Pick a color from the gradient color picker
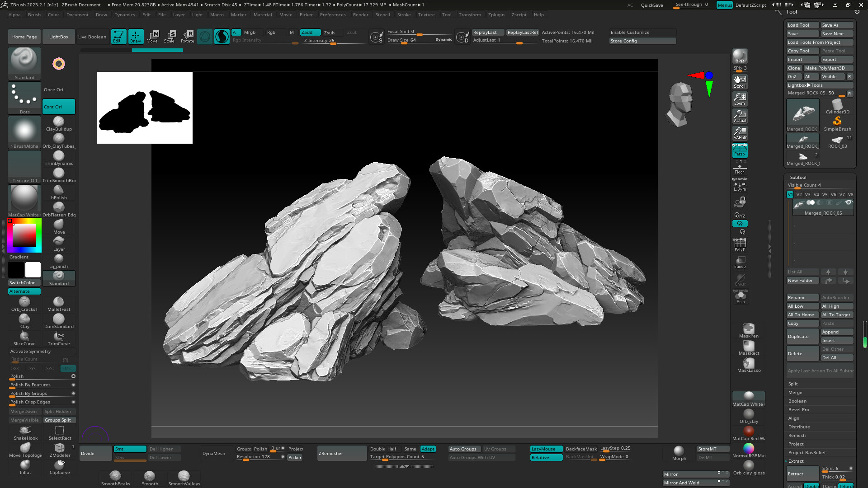The width and height of the screenshot is (868, 488). [x=24, y=235]
